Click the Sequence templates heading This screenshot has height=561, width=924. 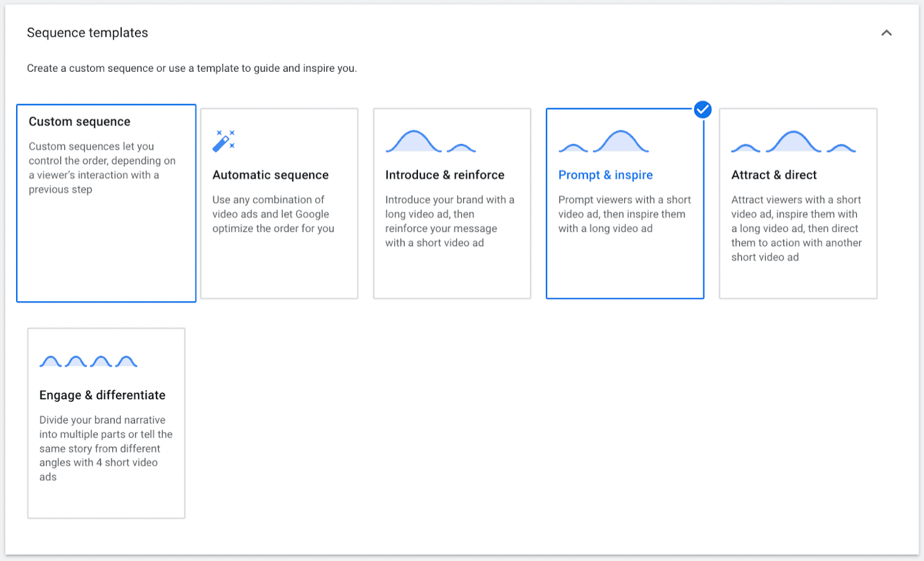(87, 33)
